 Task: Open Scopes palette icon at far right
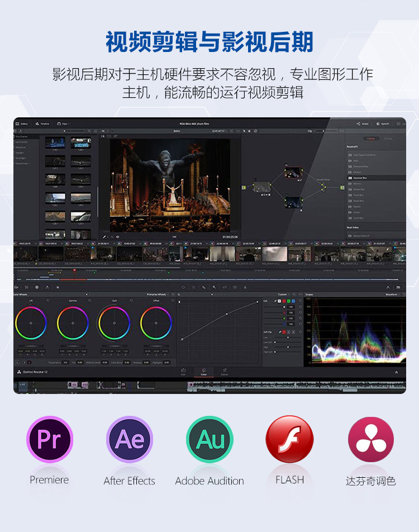398,287
